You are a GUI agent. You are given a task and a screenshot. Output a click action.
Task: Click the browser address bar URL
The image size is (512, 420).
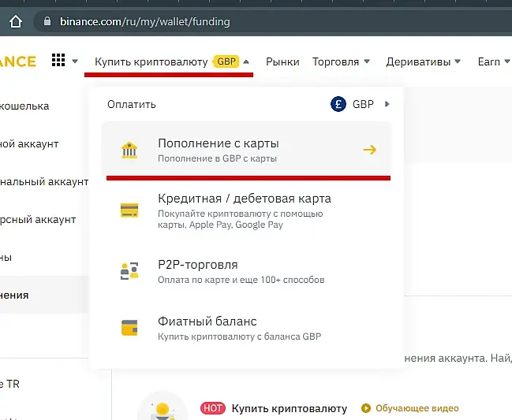[145, 21]
